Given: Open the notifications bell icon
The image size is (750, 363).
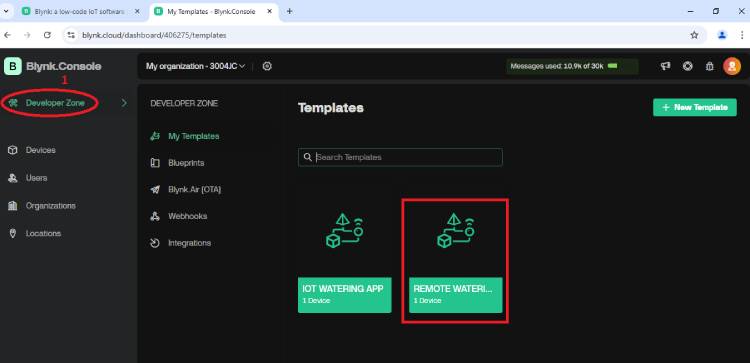Looking at the screenshot, I should coord(710,66).
